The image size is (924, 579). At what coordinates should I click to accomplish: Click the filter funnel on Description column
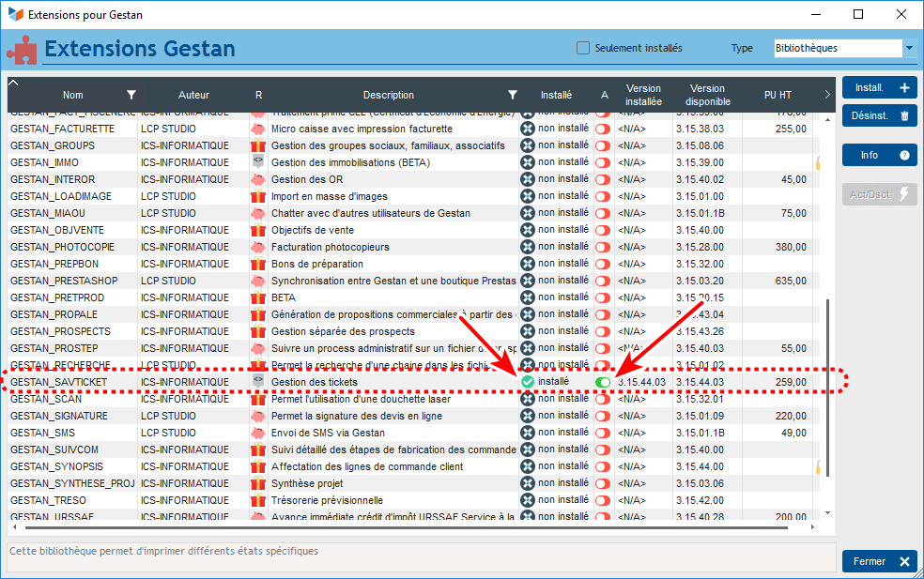tap(513, 95)
